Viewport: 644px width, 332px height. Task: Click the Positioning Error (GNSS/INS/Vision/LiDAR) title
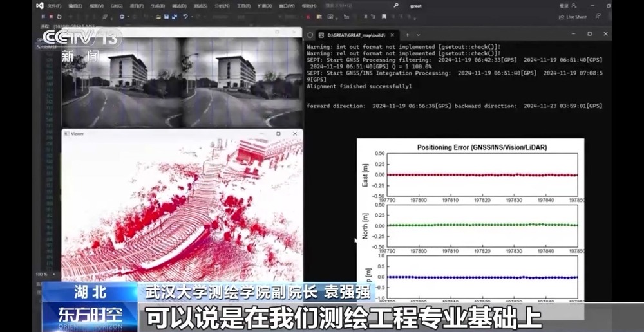[482, 147]
